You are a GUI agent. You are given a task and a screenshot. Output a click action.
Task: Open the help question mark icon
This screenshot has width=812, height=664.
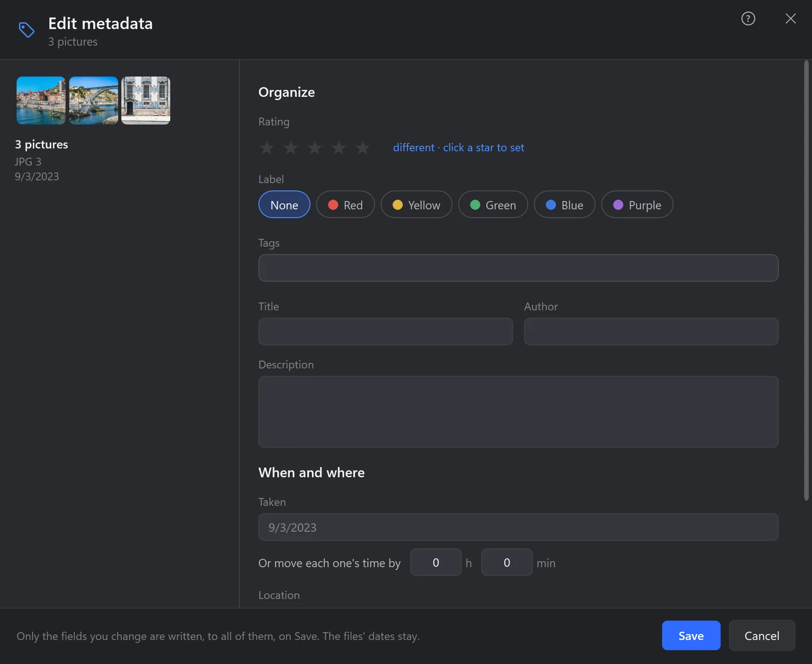coord(748,18)
